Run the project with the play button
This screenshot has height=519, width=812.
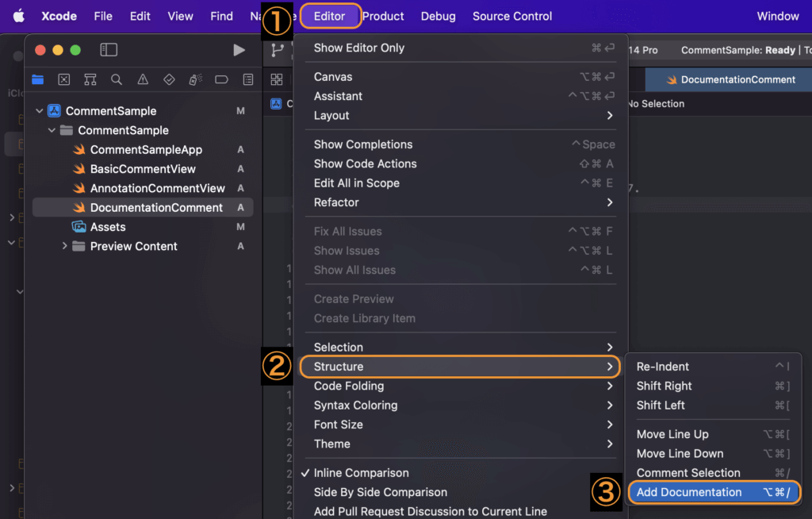(239, 50)
